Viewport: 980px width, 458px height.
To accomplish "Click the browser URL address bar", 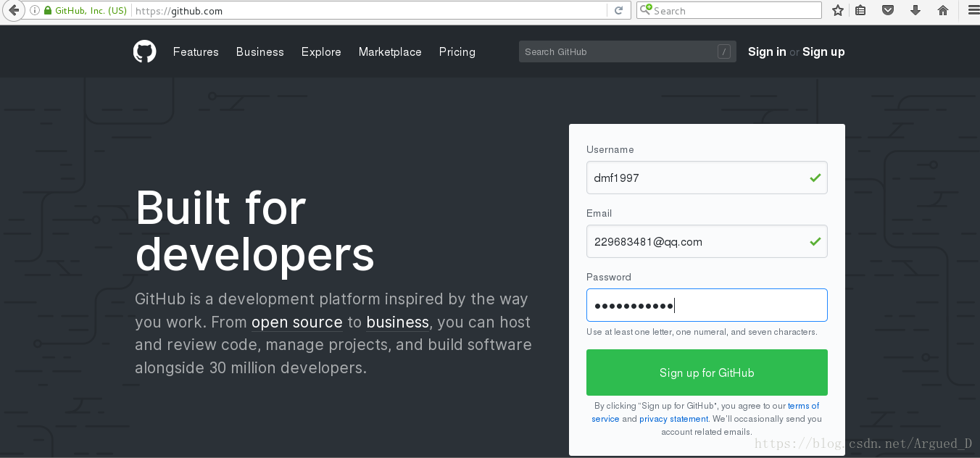I will (x=370, y=11).
